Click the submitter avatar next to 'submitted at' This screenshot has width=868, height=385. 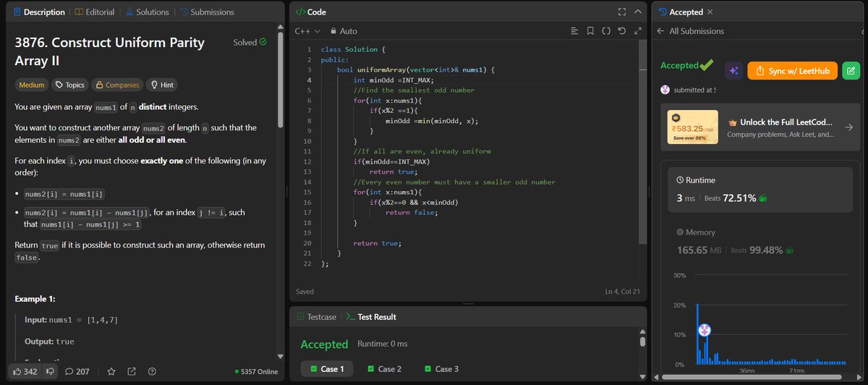(x=665, y=90)
